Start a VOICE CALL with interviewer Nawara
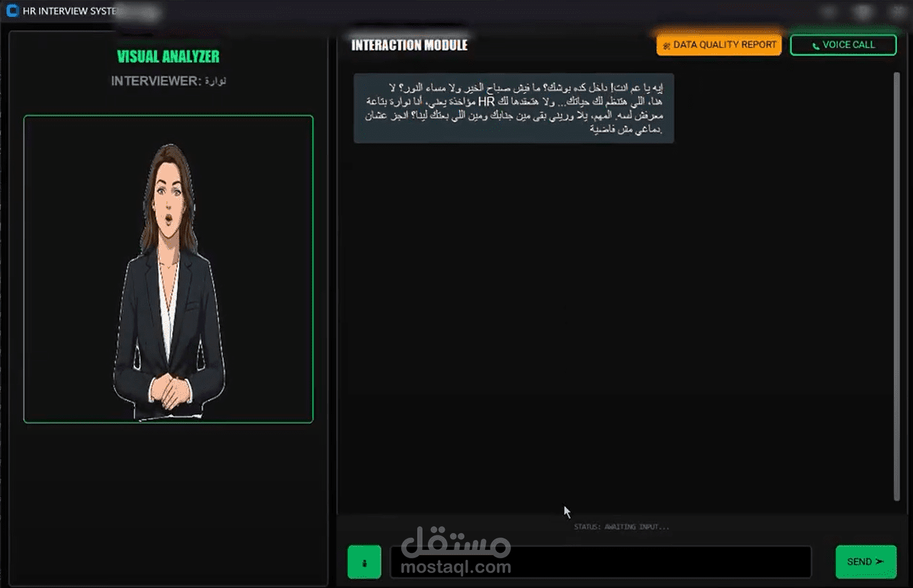Image resolution: width=913 pixels, height=588 pixels. (843, 45)
